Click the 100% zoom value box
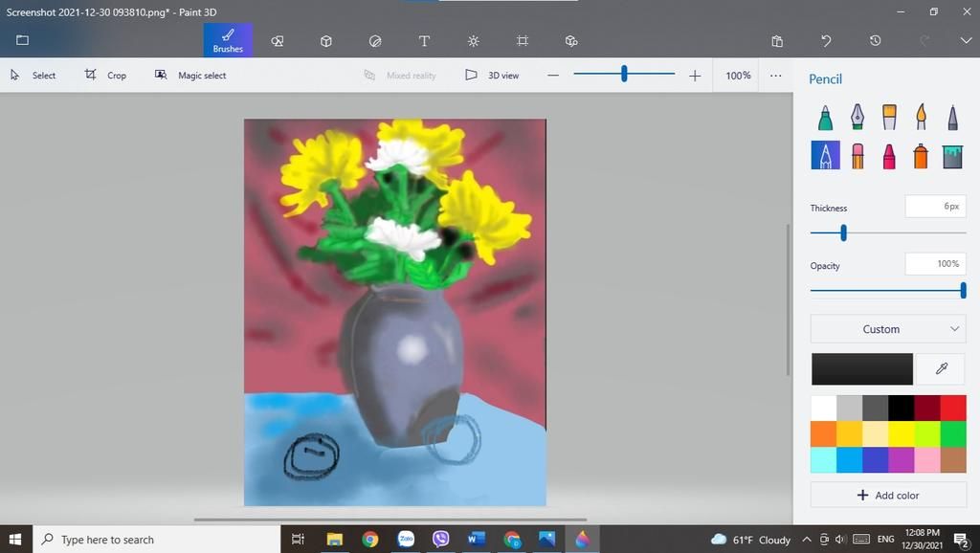 pos(738,76)
